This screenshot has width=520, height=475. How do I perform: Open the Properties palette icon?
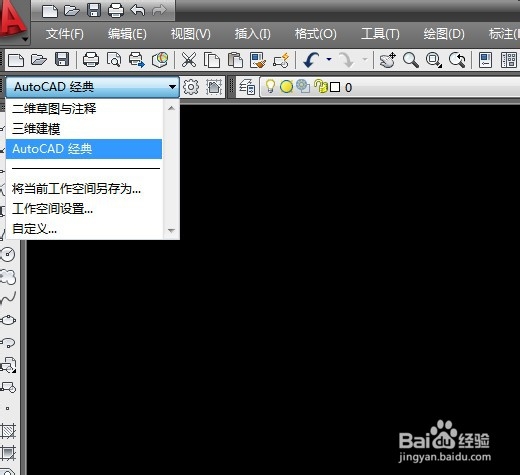tap(485, 60)
